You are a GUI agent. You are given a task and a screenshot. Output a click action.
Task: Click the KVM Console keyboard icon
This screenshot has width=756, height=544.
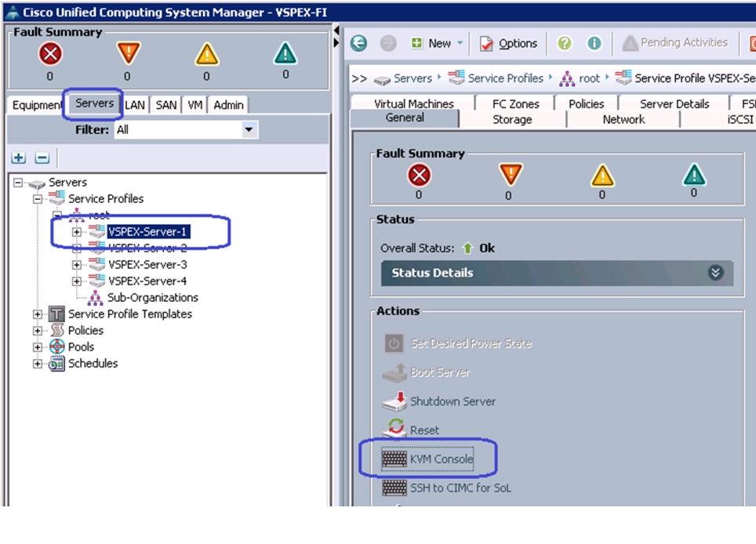point(394,459)
